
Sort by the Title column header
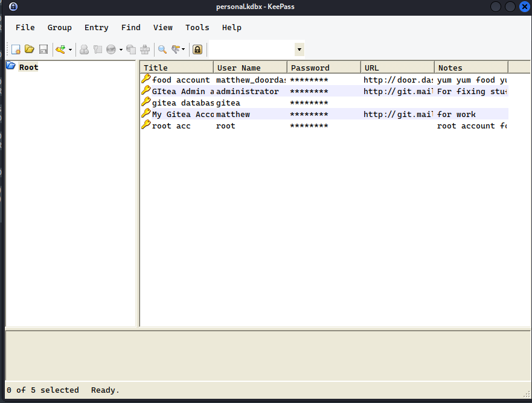click(177, 68)
